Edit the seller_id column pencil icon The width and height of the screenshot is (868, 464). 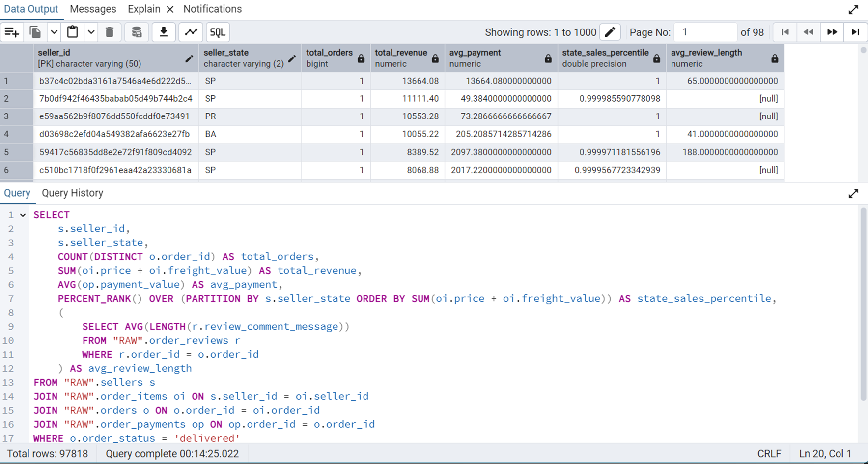[x=189, y=59]
